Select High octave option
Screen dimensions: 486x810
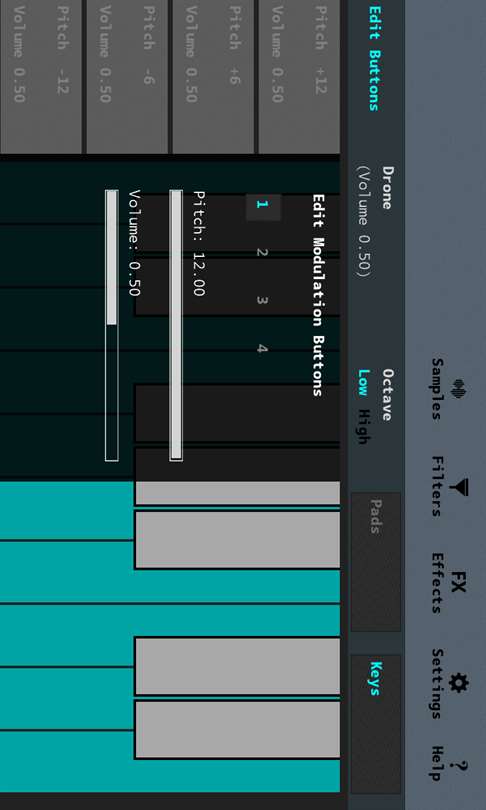364,427
